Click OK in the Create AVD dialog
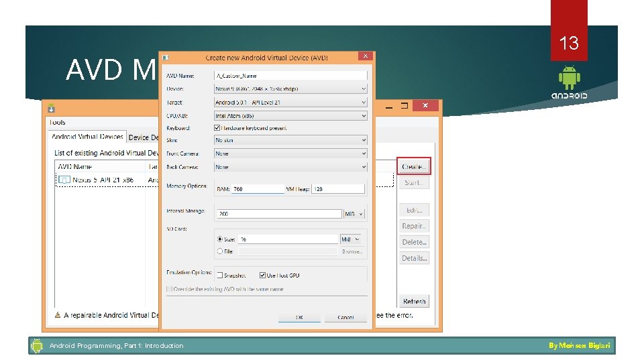Image resolution: width=644 pixels, height=362 pixels. pos(299,317)
